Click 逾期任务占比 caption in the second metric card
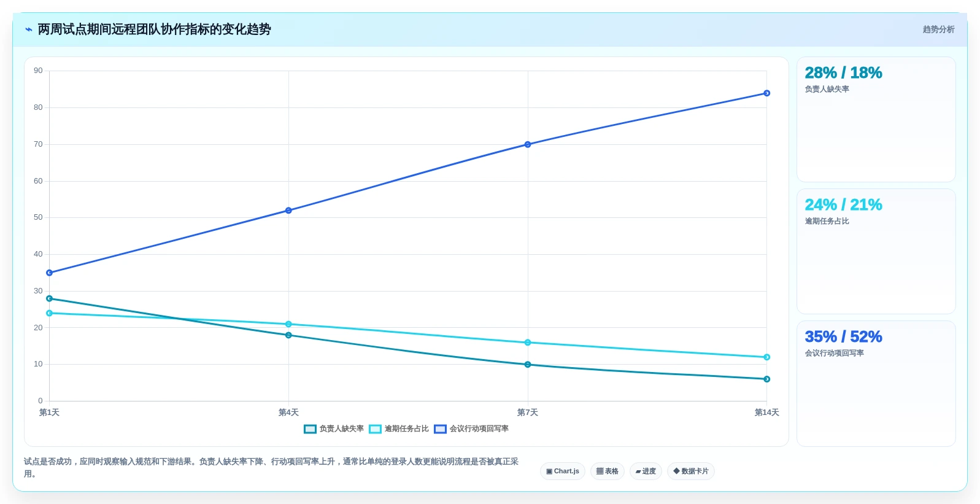This screenshot has width=980, height=504. coord(827,222)
